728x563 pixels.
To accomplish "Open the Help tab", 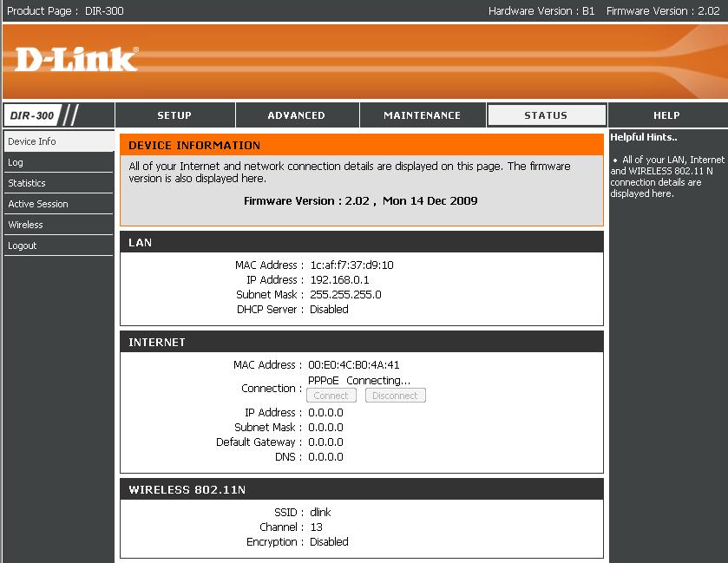I will 666,115.
